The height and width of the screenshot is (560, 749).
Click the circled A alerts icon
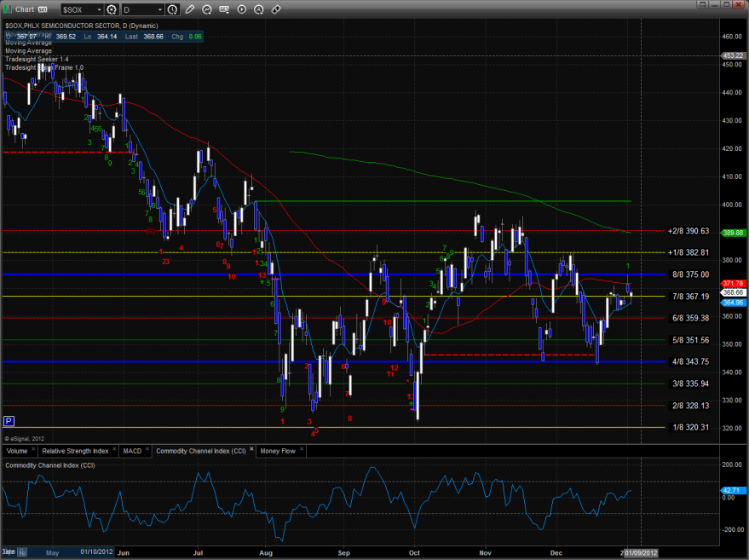pos(259,9)
